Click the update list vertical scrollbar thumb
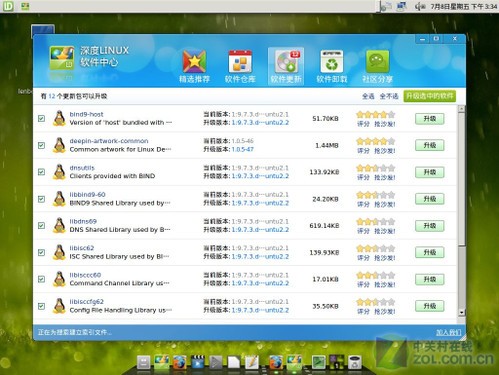 point(461,179)
